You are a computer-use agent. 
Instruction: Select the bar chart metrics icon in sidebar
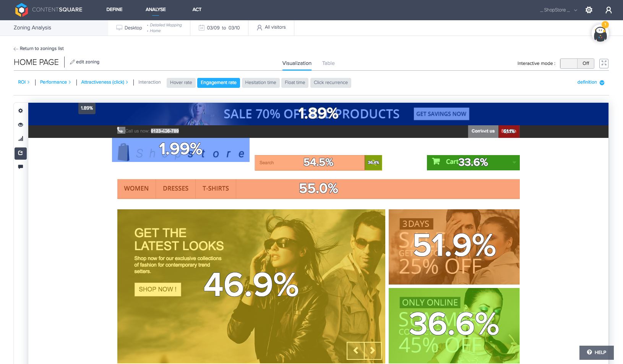[x=20, y=139]
